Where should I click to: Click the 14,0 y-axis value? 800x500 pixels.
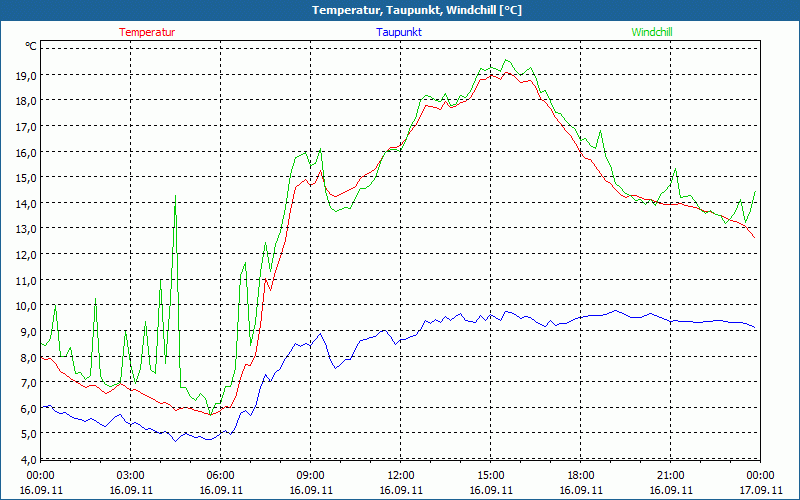pyautogui.click(x=26, y=204)
